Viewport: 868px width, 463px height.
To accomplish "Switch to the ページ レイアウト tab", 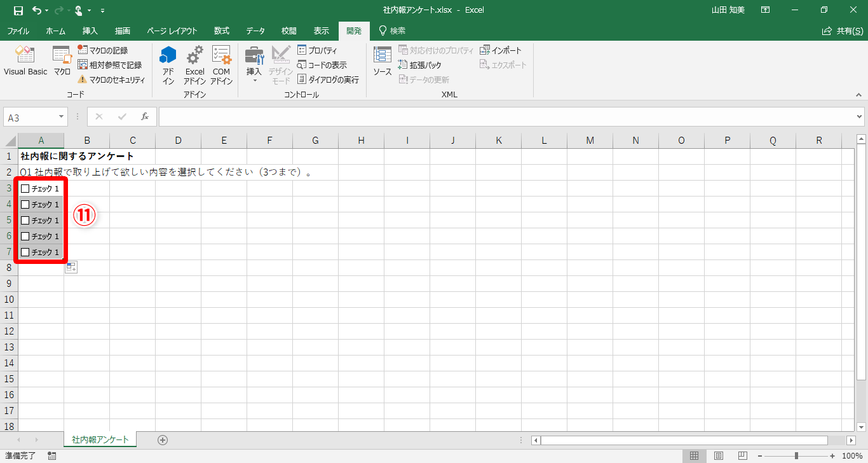I will (172, 31).
